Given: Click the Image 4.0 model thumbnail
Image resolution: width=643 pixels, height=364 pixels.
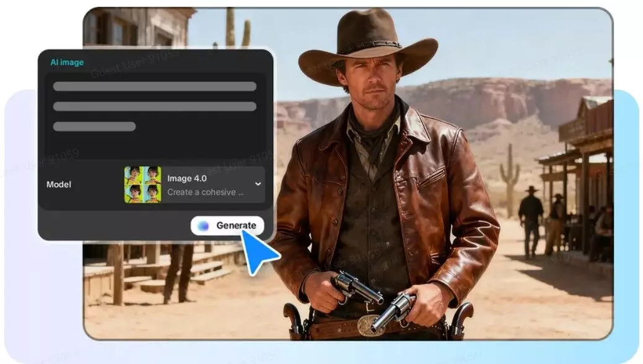Looking at the screenshot, I should pos(142,184).
